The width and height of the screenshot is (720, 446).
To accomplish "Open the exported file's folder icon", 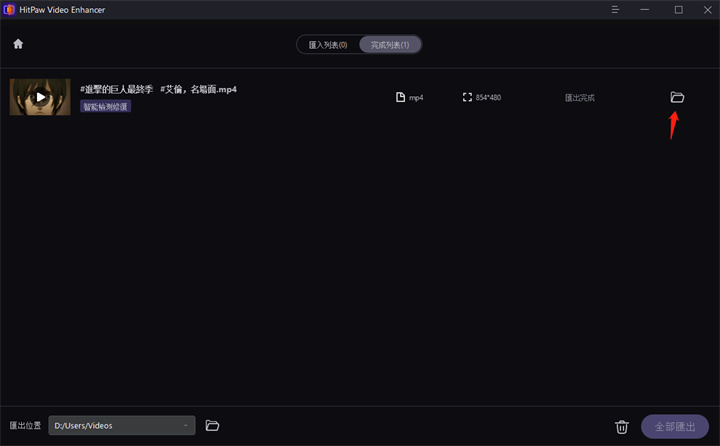I will pyautogui.click(x=677, y=97).
